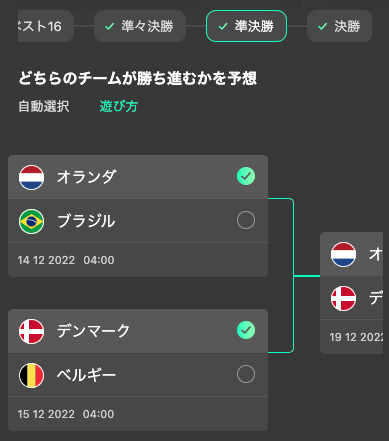Switch to the 決勝 tab

pos(339,26)
